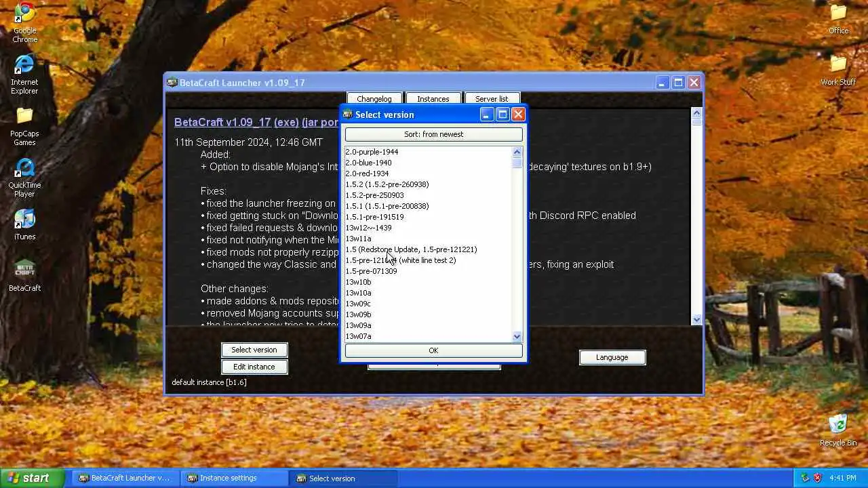Minimize the BetaCraft Launcher window
The height and width of the screenshot is (488, 868).
coord(663,83)
